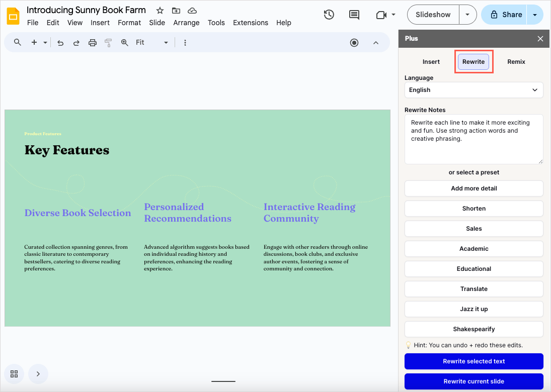This screenshot has width=551, height=392.
Task: Click the search menus magnifier icon
Action: pos(17,42)
